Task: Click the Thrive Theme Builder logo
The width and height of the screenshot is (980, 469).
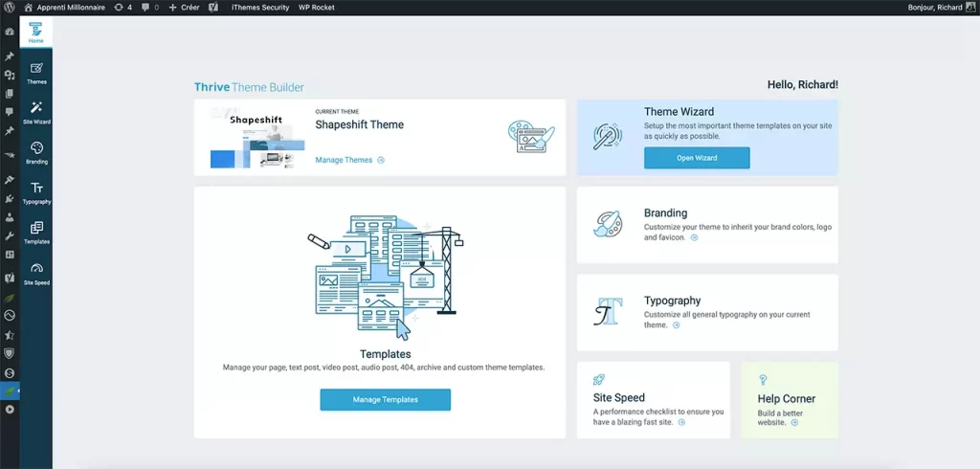Action: [x=249, y=87]
